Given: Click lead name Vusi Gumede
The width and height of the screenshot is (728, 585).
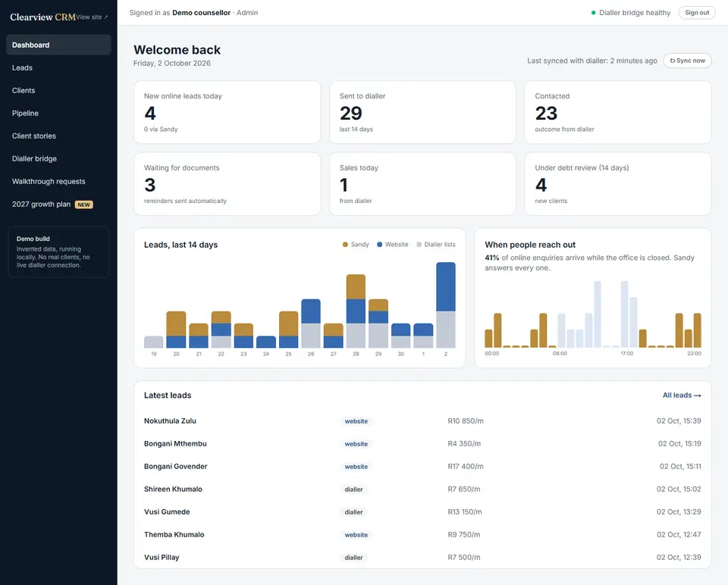Looking at the screenshot, I should click(167, 511).
